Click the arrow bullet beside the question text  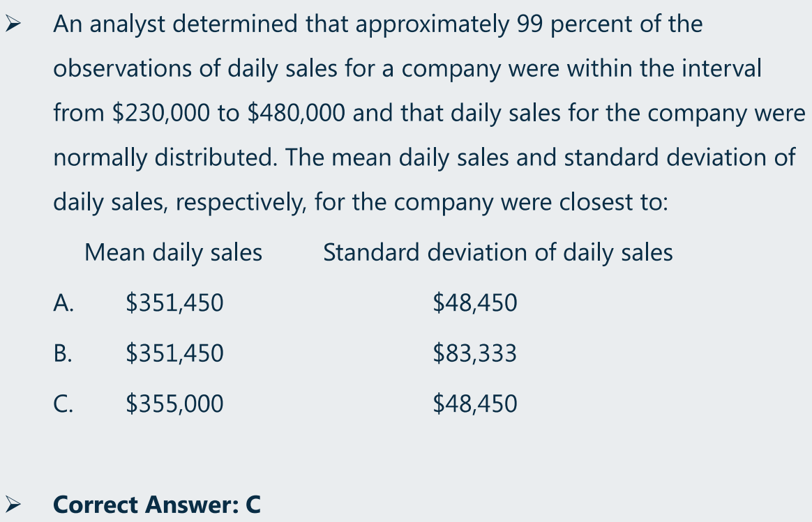(x=13, y=24)
